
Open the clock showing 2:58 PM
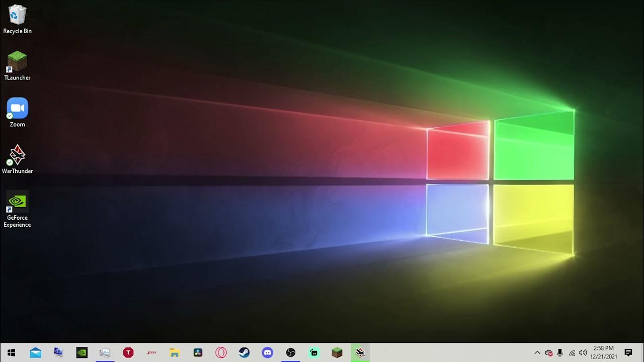604,352
